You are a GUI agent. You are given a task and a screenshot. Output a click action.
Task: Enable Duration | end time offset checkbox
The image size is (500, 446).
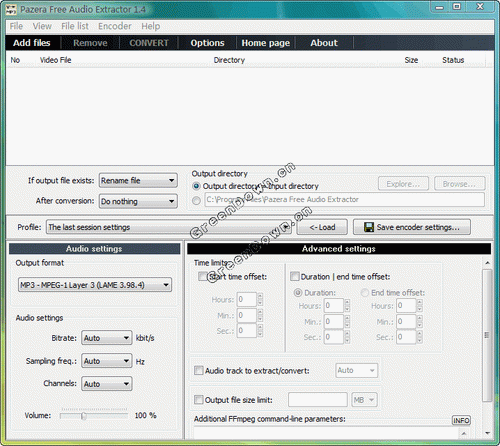coord(295,276)
